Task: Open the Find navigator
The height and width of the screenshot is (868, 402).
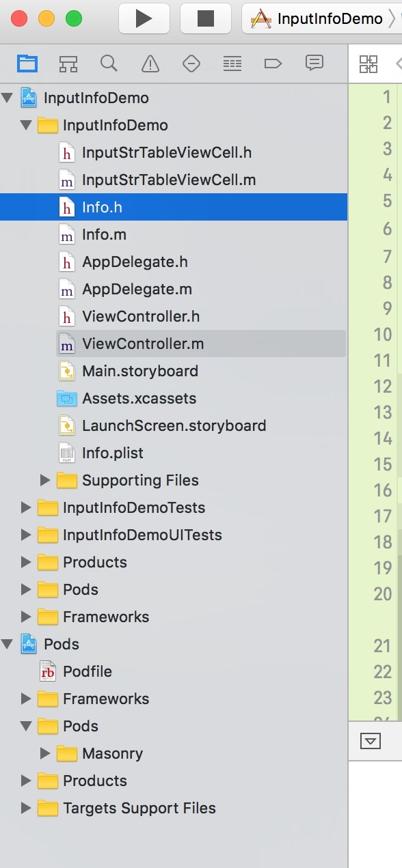Action: (x=109, y=64)
